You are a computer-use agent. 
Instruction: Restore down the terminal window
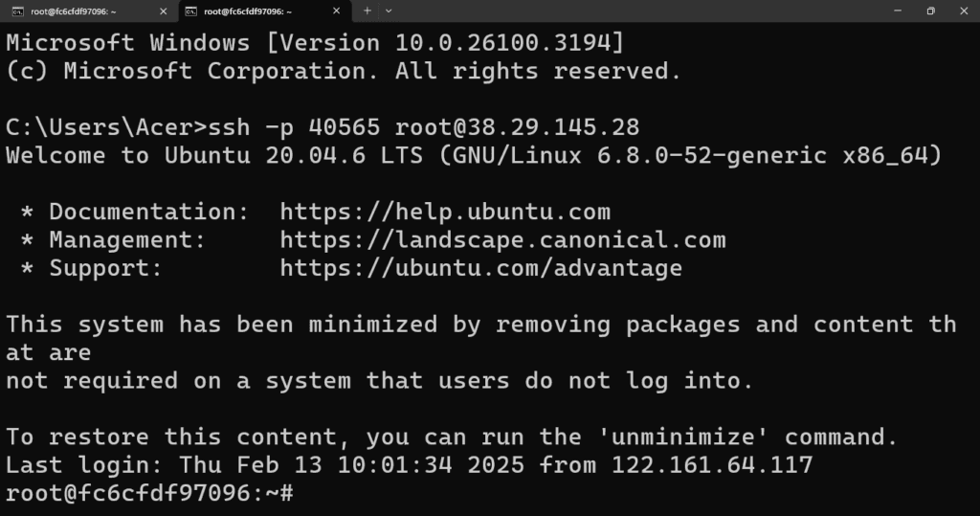coord(930,11)
